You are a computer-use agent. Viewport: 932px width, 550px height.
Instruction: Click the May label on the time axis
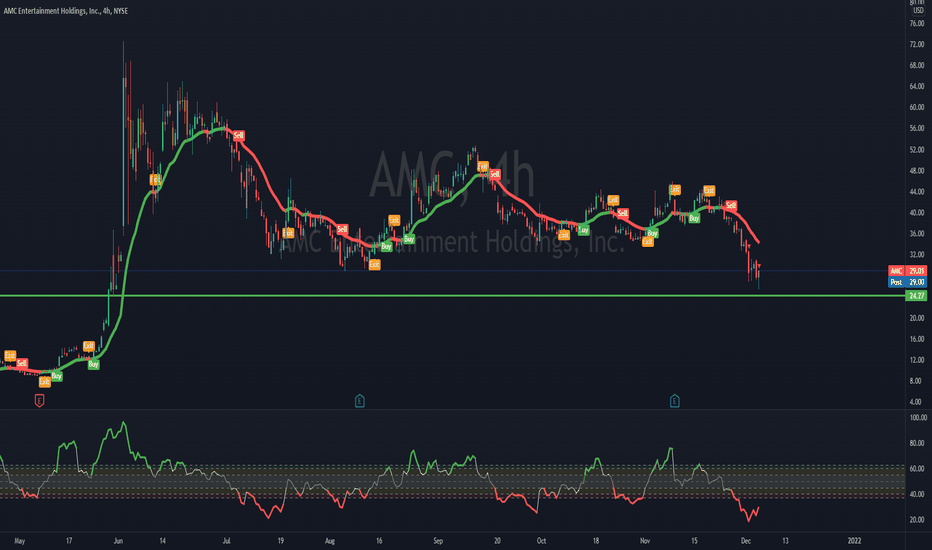[x=20, y=540]
